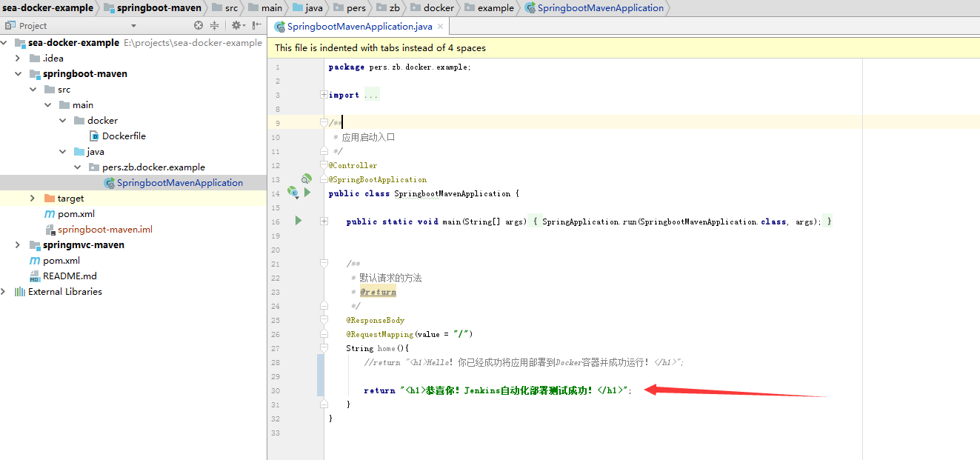Collapse the home() method at line 27

coord(324,347)
